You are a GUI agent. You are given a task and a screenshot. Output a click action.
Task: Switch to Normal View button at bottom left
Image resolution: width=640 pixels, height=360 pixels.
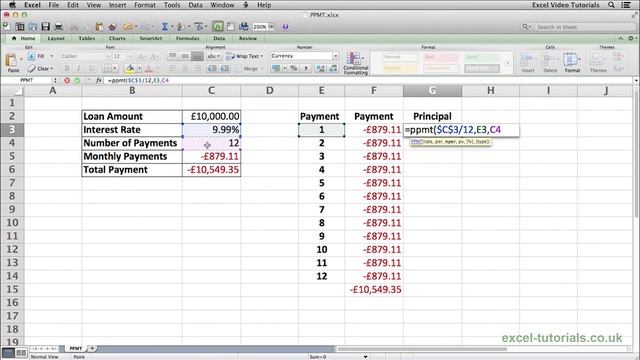tap(8, 352)
